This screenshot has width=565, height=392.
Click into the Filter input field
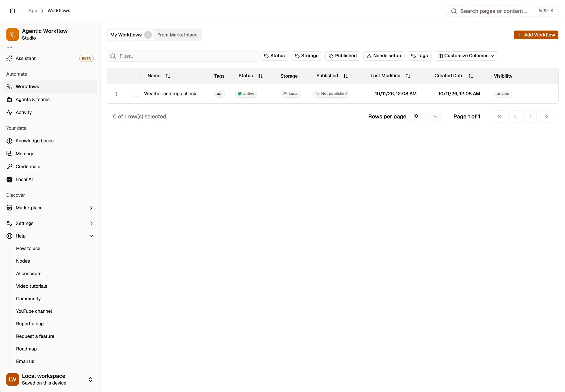point(182,56)
